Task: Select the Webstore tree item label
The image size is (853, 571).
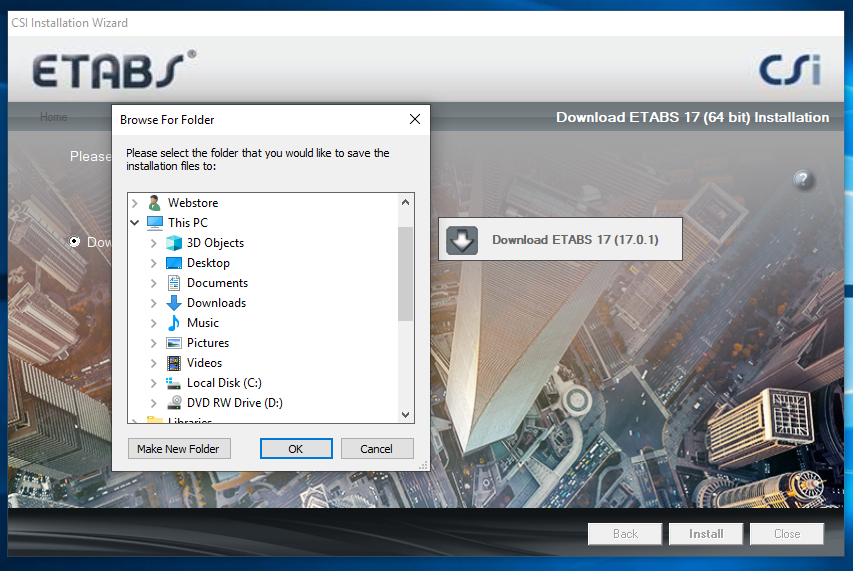Action: tap(193, 203)
